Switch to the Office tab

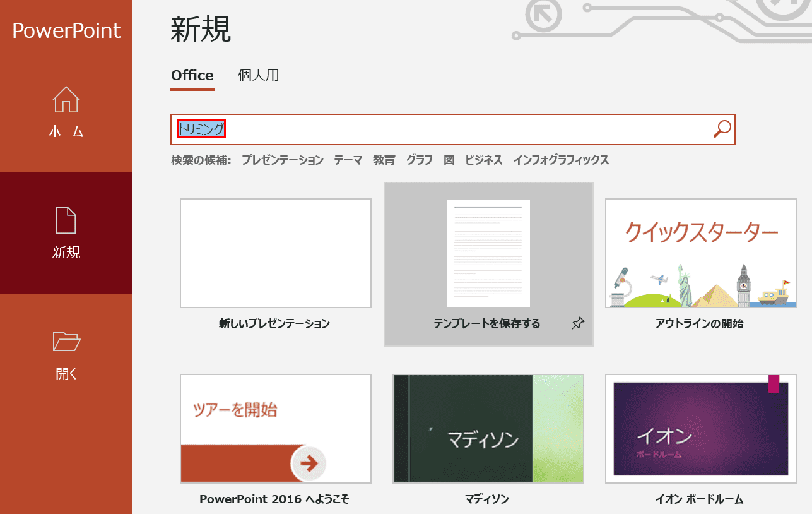click(x=192, y=75)
